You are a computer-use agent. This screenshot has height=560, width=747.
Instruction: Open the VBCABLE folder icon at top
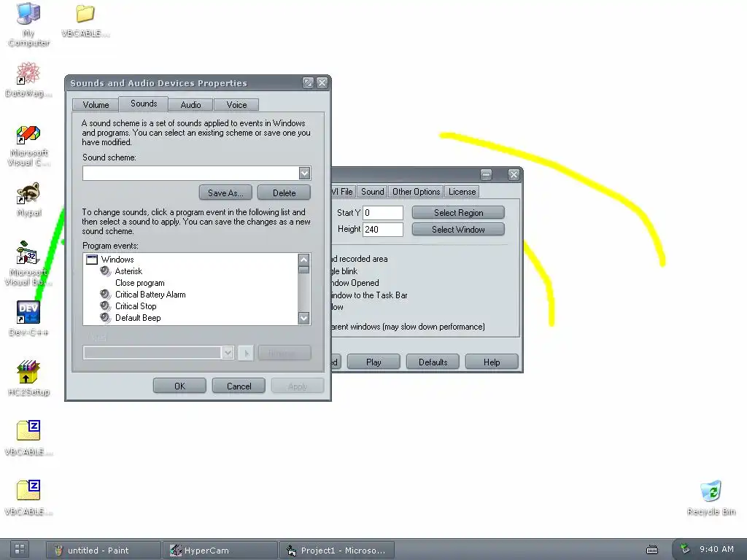tap(85, 20)
